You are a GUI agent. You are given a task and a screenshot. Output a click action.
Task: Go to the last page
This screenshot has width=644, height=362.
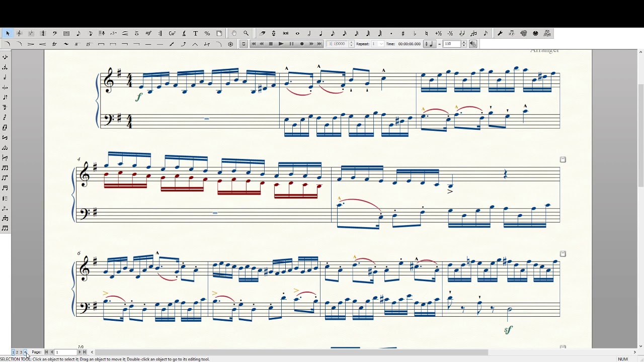[x=85, y=352]
